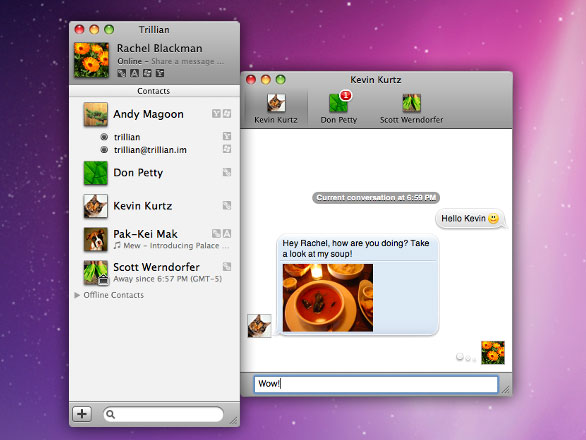The width and height of the screenshot is (586, 440).
Task: Click the typing indicator dots in the chat
Action: click(x=466, y=357)
